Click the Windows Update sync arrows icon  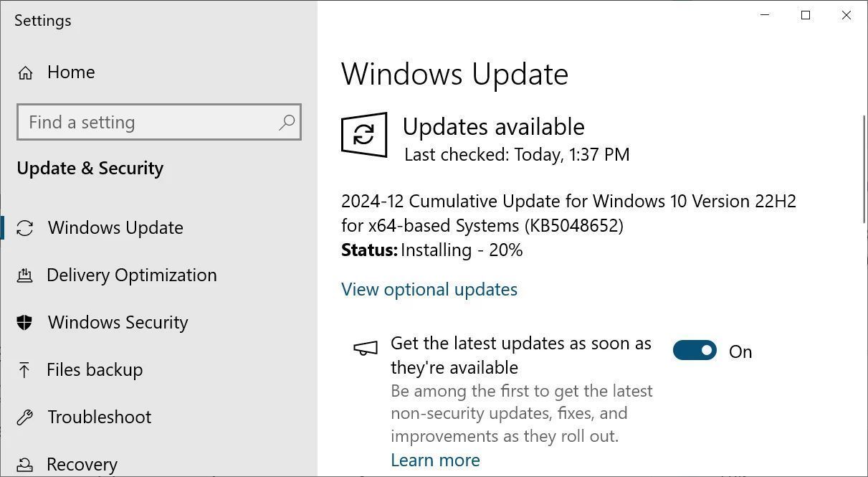point(25,228)
